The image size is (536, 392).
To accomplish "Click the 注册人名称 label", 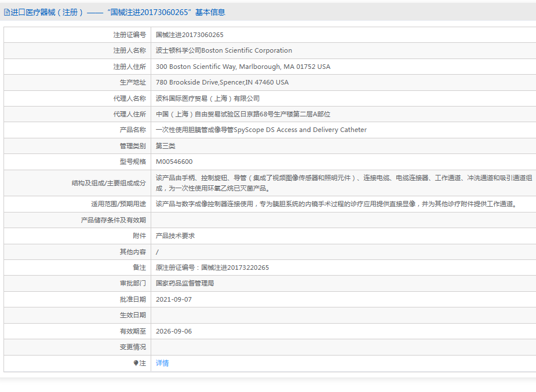I will [130, 50].
